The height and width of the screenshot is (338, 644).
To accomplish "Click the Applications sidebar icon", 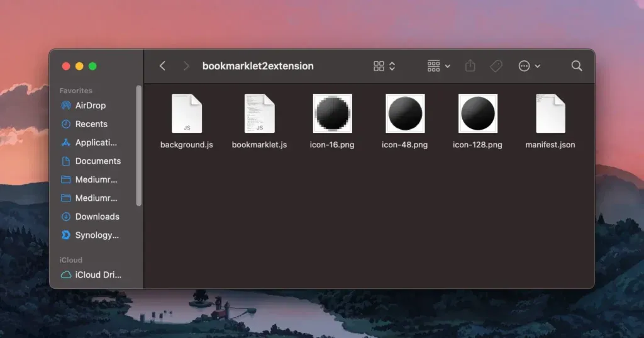I will (65, 143).
